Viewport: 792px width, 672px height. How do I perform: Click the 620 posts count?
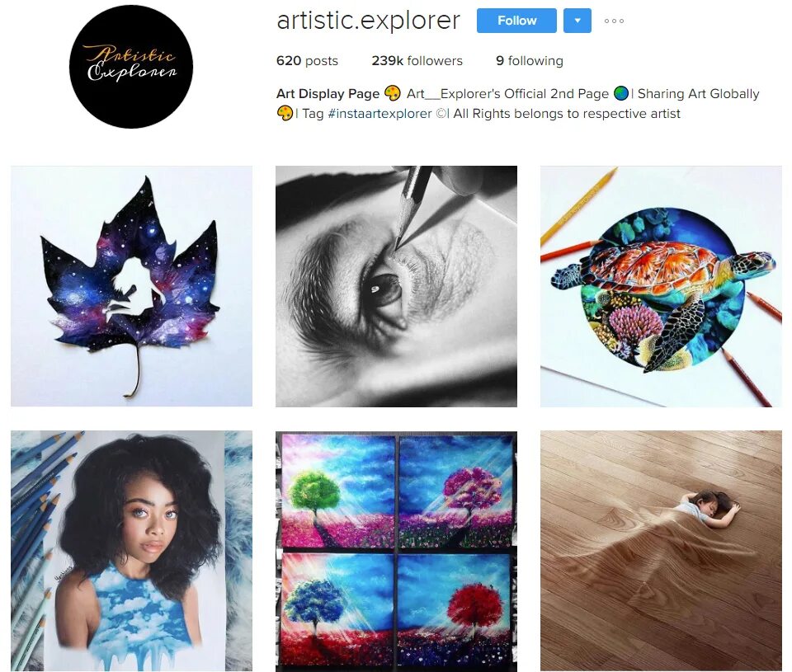(307, 60)
